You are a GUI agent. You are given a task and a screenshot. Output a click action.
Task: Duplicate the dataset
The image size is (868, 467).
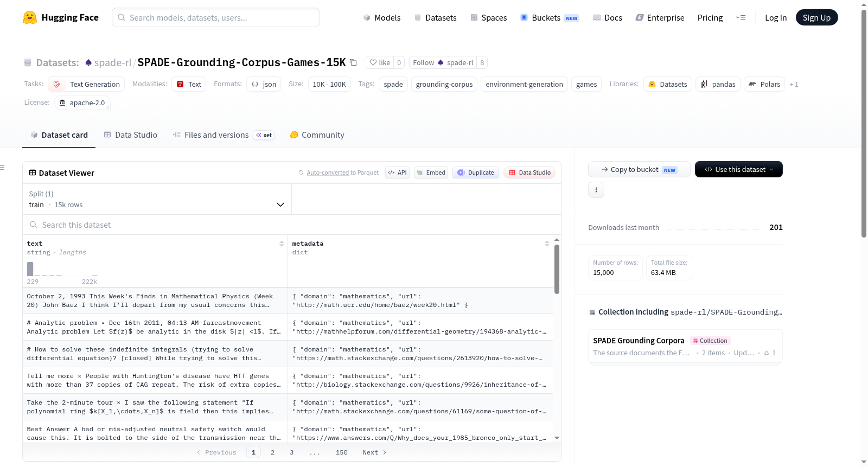(475, 172)
